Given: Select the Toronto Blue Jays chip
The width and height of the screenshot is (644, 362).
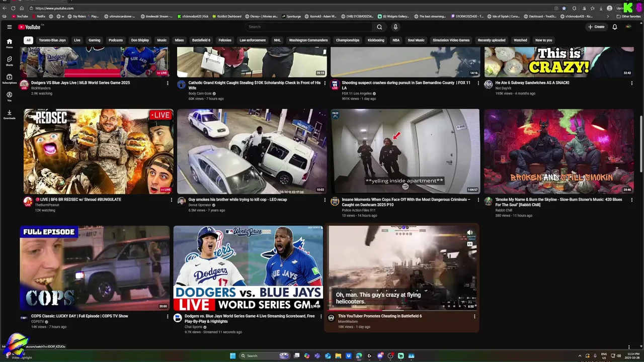Looking at the screenshot, I should pyautogui.click(x=52, y=40).
